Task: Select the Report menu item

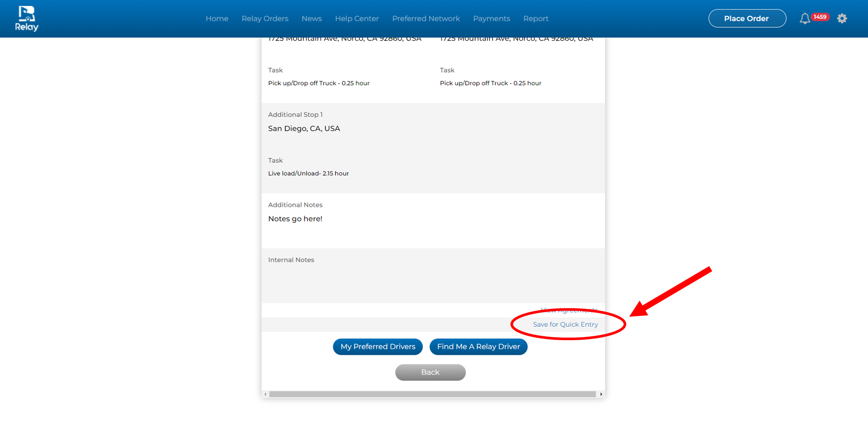Action: (x=536, y=19)
